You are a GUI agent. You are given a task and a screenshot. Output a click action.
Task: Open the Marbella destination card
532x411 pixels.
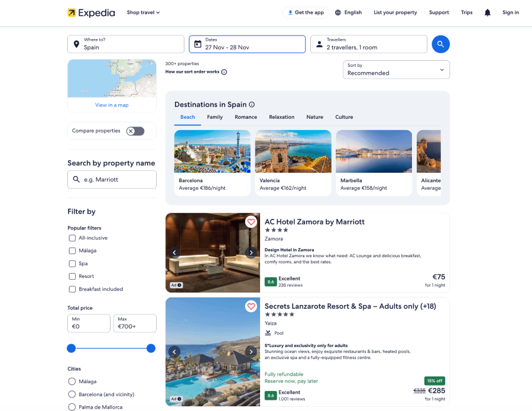tap(374, 163)
